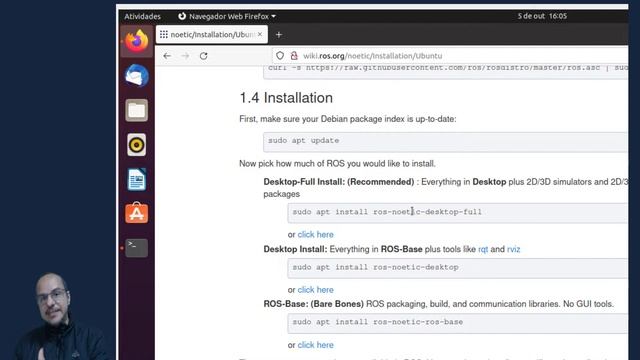The width and height of the screenshot is (640, 360).
Task: Click the wiki.ros.org address bar
Action: [x=449, y=56]
